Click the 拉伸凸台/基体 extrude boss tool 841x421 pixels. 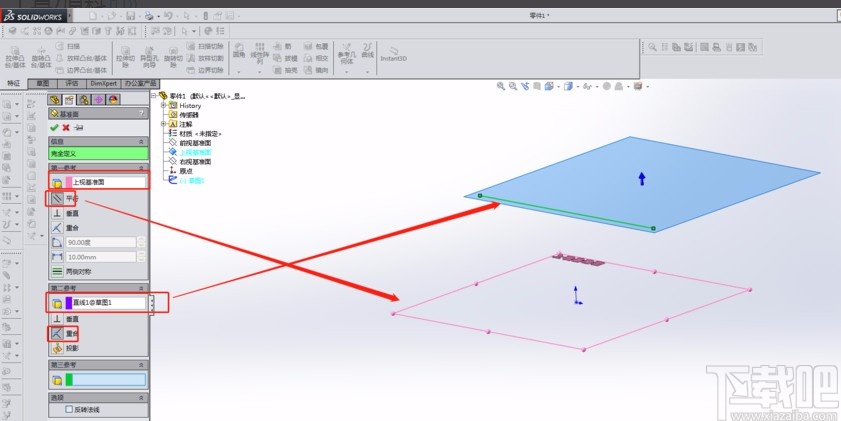click(x=16, y=57)
